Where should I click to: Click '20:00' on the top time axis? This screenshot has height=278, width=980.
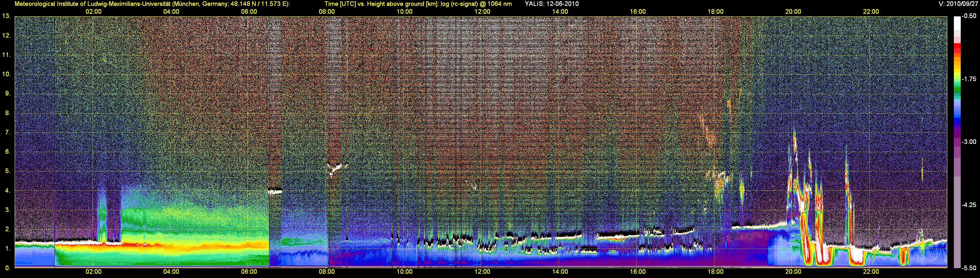click(x=793, y=12)
